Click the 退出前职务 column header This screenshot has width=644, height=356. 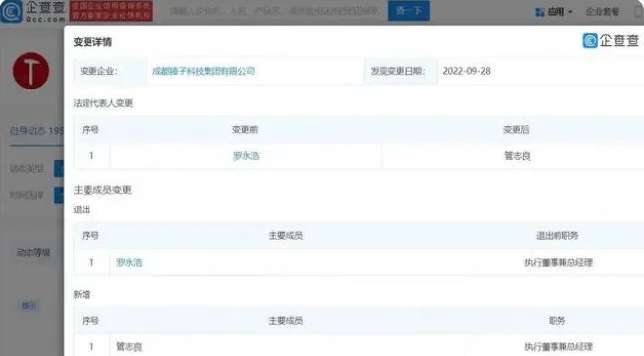tap(556, 236)
